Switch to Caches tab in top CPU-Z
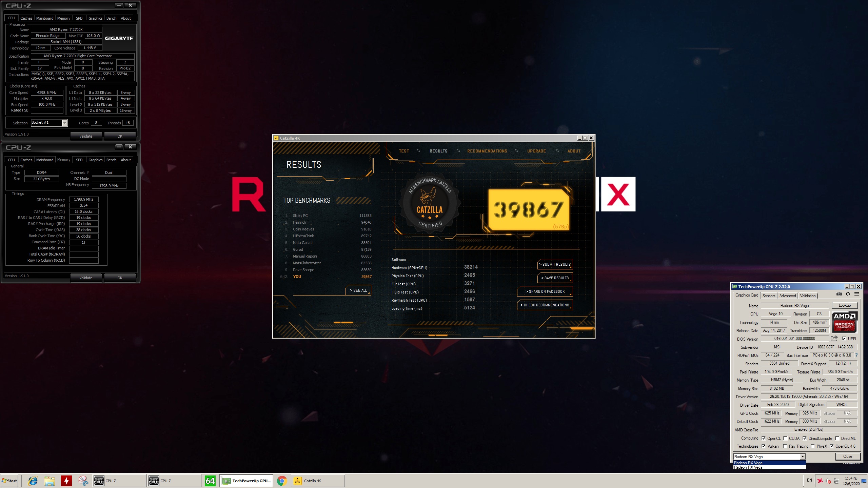This screenshot has height=488, width=868. tap(26, 18)
